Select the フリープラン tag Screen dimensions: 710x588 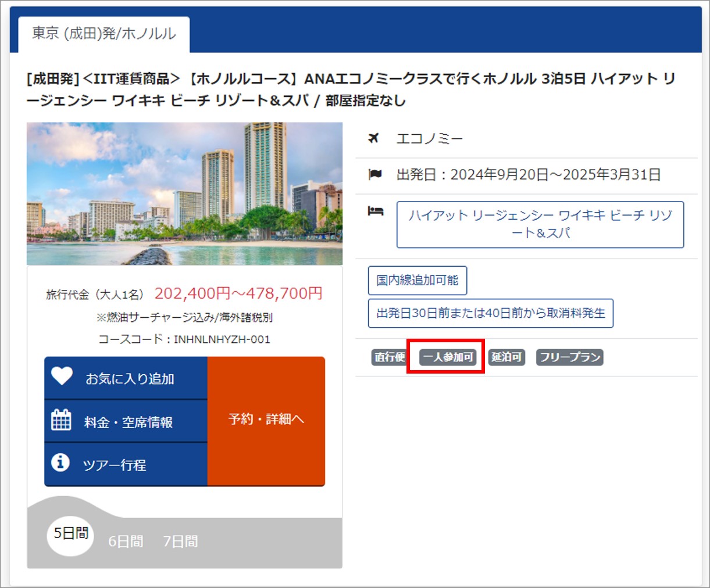(x=569, y=358)
